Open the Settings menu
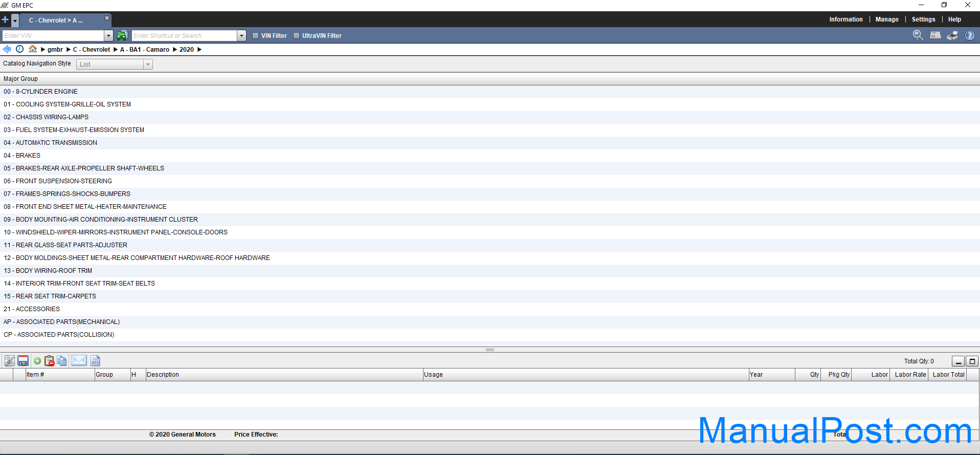 click(923, 19)
